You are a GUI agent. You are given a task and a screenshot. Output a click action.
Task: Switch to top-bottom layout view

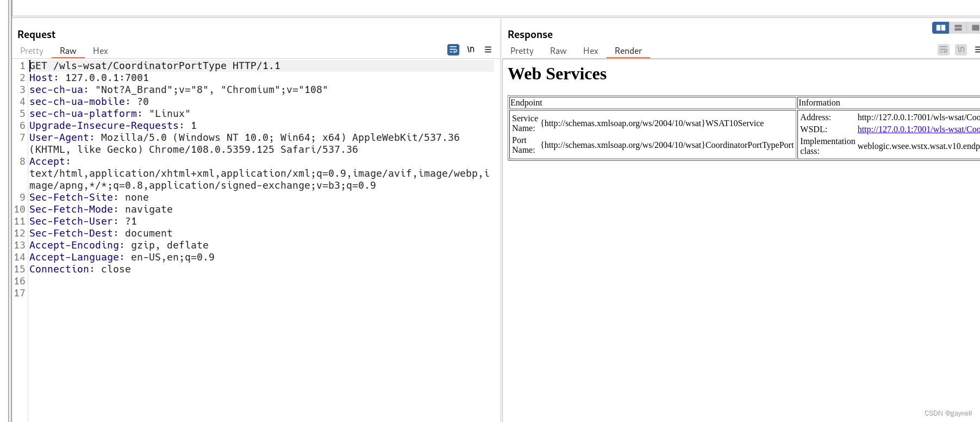[x=958, y=28]
